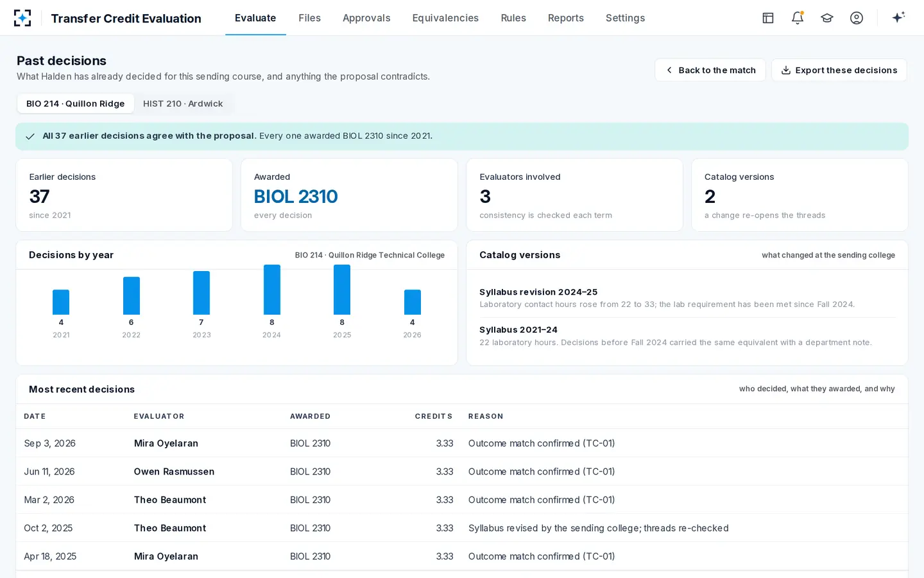The height and width of the screenshot is (578, 924).
Task: Click the Evaluators involved count 3
Action: coord(485,197)
